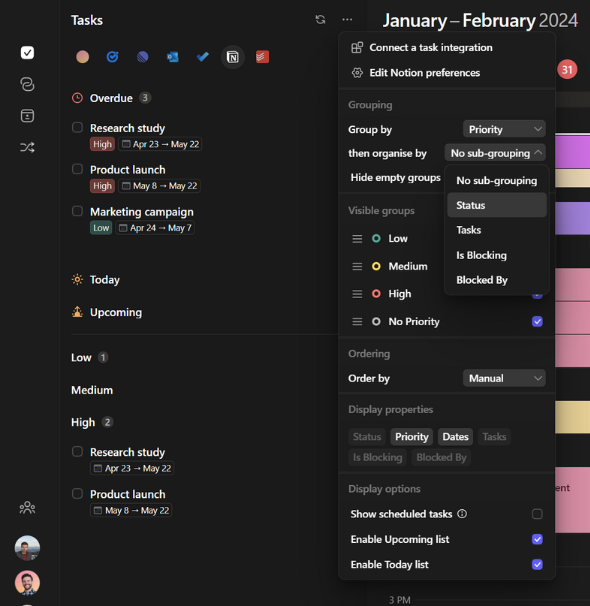Choose Tasks sub-grouping option
Screen dimensions: 590x606
point(496,230)
